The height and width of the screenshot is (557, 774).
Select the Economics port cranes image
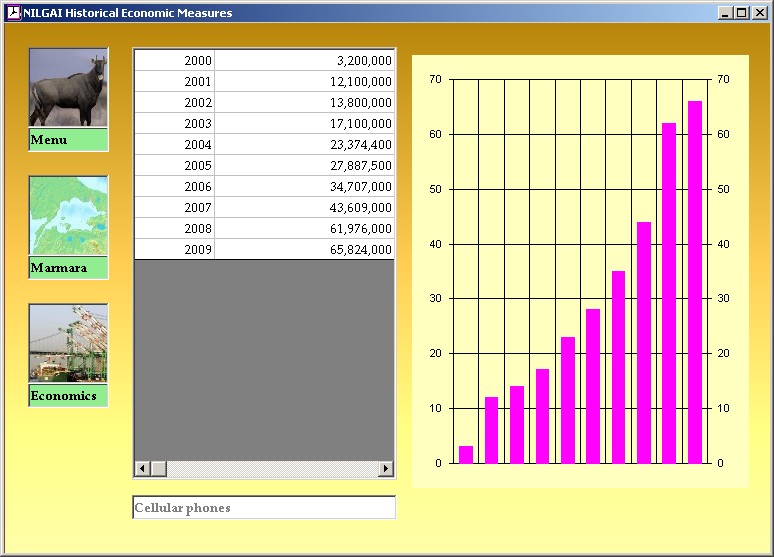(x=68, y=343)
